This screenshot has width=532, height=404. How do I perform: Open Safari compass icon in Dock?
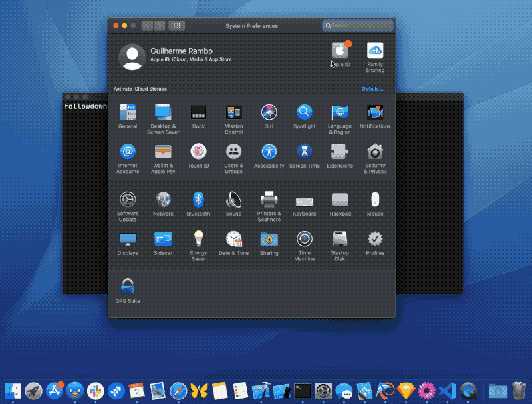coord(178,391)
